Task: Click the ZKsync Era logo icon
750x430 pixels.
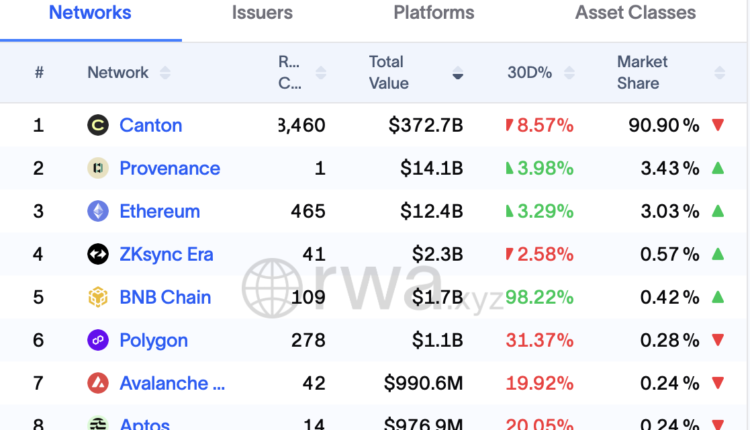Action: tap(98, 255)
